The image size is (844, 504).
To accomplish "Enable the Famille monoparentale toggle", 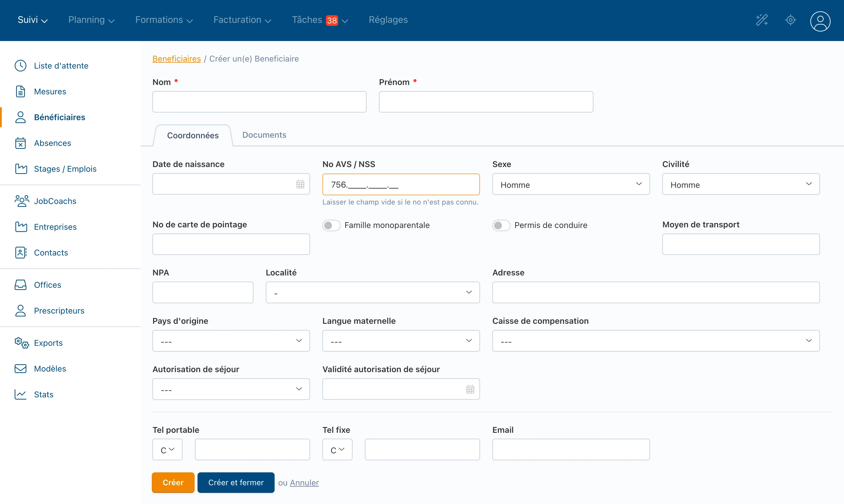I will click(331, 225).
